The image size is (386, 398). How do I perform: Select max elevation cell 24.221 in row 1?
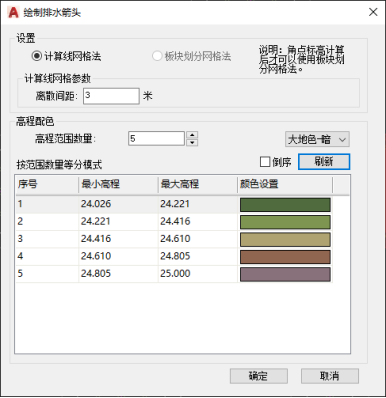click(x=198, y=204)
